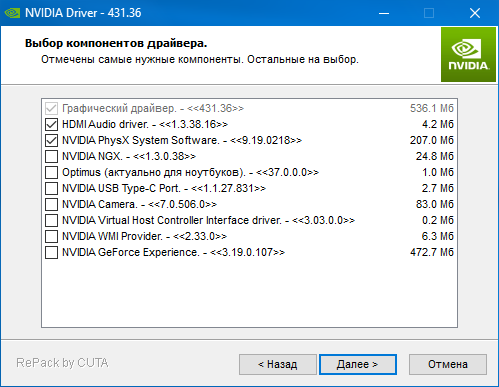
Task: Click the 0.2 Мб size value
Action: pyautogui.click(x=438, y=220)
